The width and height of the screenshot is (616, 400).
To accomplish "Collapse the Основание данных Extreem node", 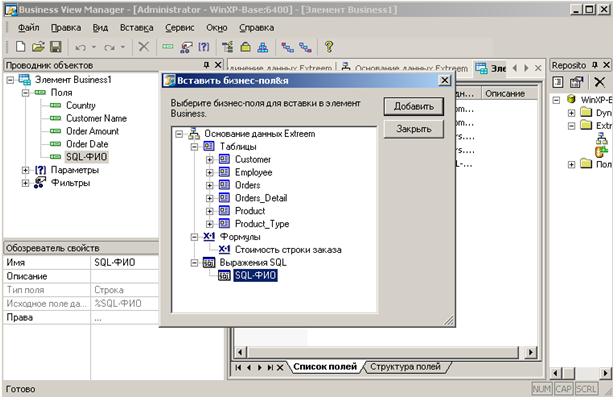I will coord(179,134).
